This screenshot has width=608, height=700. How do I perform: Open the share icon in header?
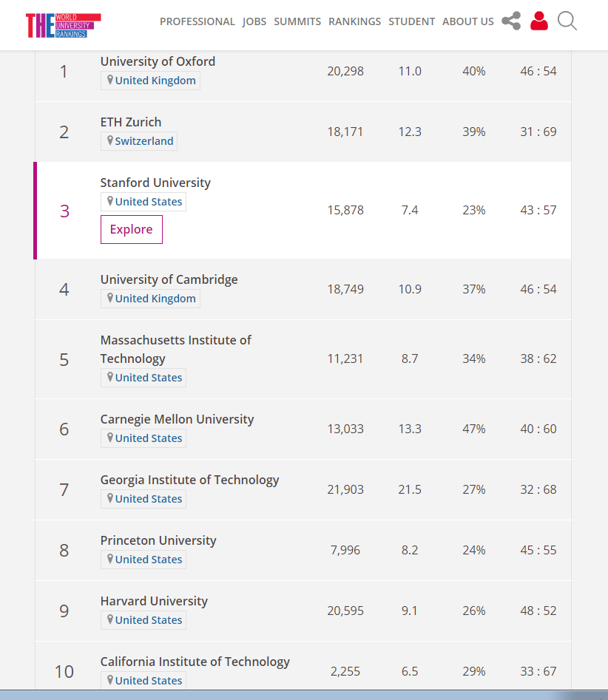pos(511,21)
